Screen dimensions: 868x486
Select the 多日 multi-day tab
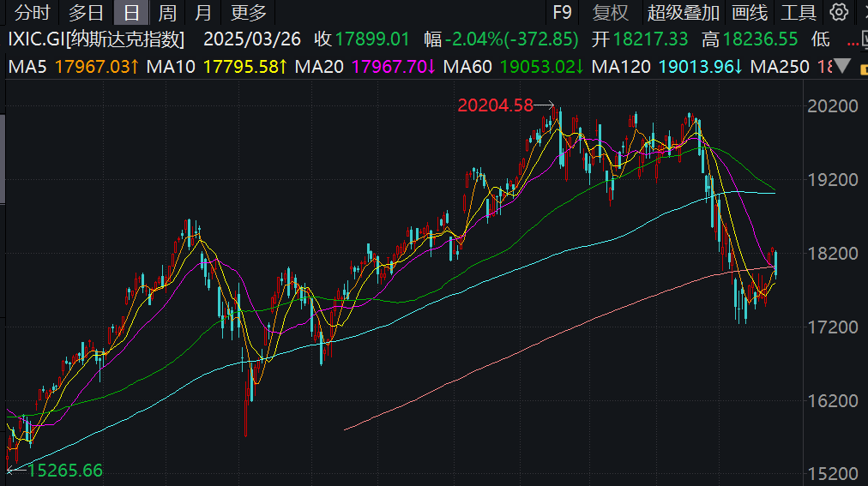point(86,12)
